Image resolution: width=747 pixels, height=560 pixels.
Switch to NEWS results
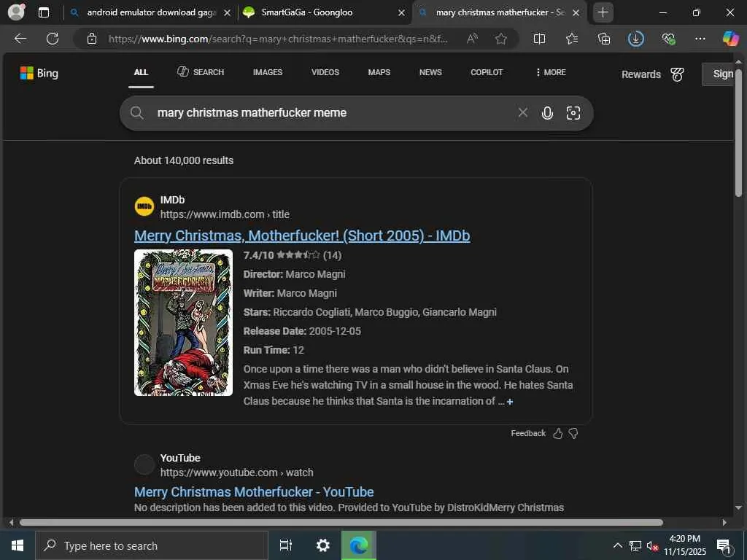coord(430,72)
